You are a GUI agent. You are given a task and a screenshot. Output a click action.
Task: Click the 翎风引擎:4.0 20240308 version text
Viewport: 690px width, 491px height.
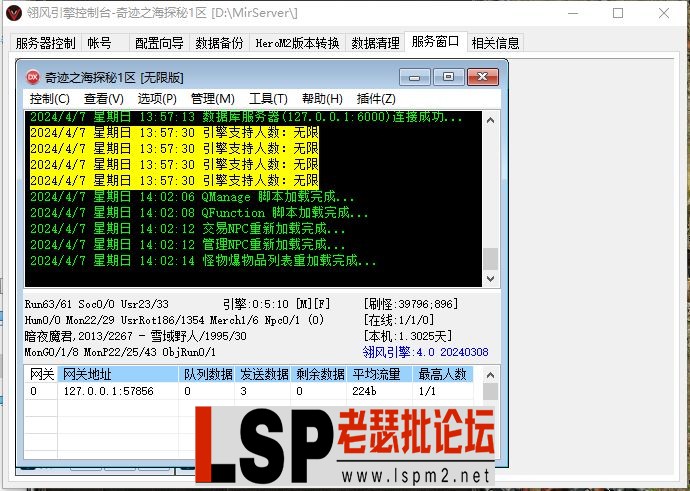pos(426,352)
